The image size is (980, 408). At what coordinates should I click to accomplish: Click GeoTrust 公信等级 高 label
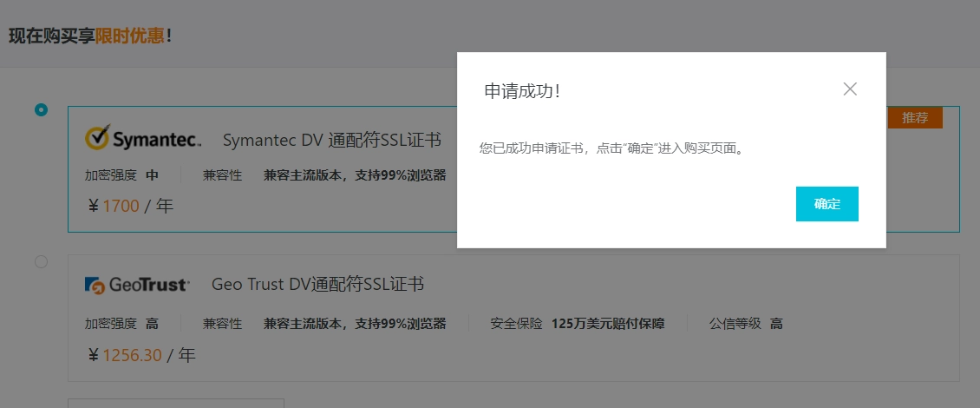pos(746,324)
